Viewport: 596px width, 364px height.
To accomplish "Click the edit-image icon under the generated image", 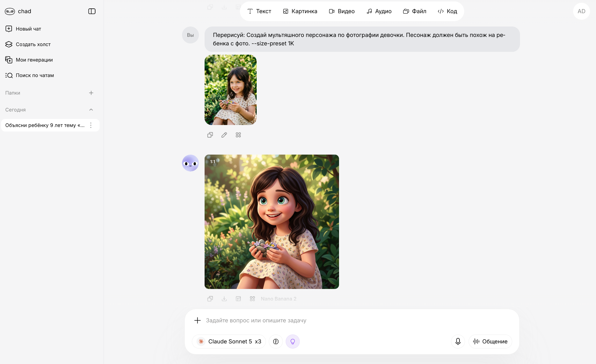I will [x=238, y=299].
